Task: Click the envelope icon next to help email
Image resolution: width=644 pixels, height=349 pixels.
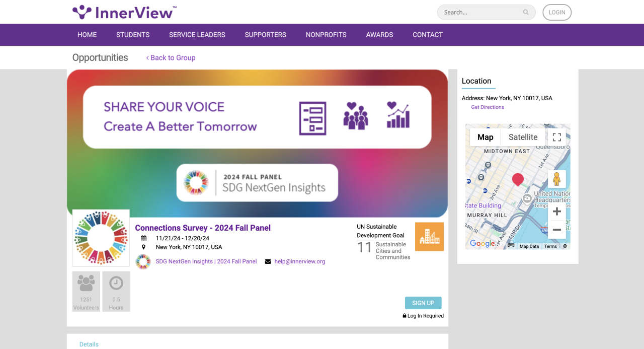Action: coord(268,261)
